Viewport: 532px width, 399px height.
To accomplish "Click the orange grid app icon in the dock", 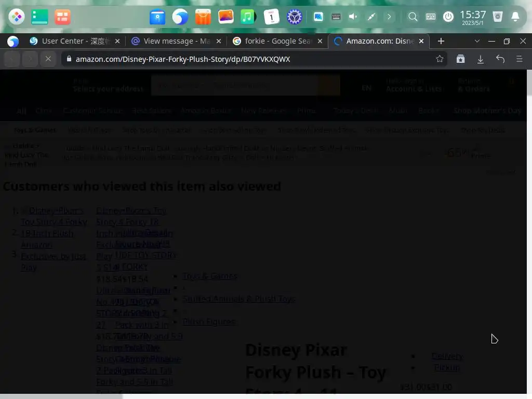I will tap(62, 17).
